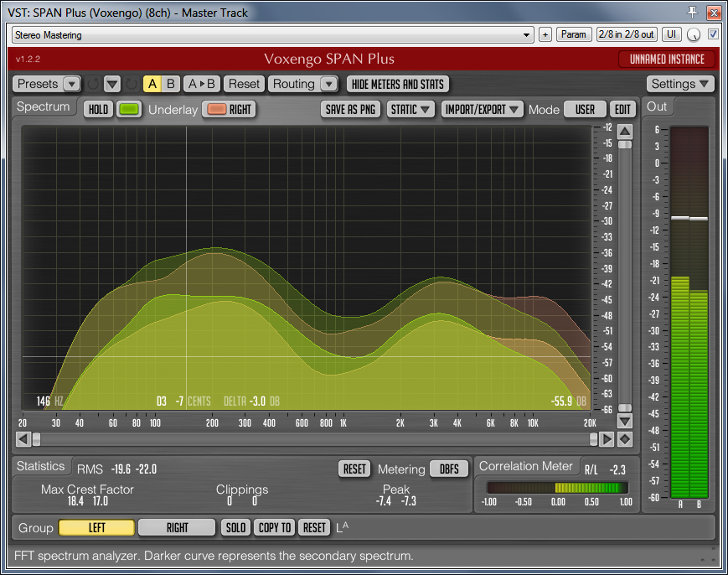728x575 pixels.
Task: Switch to the B state button
Action: 170,84
